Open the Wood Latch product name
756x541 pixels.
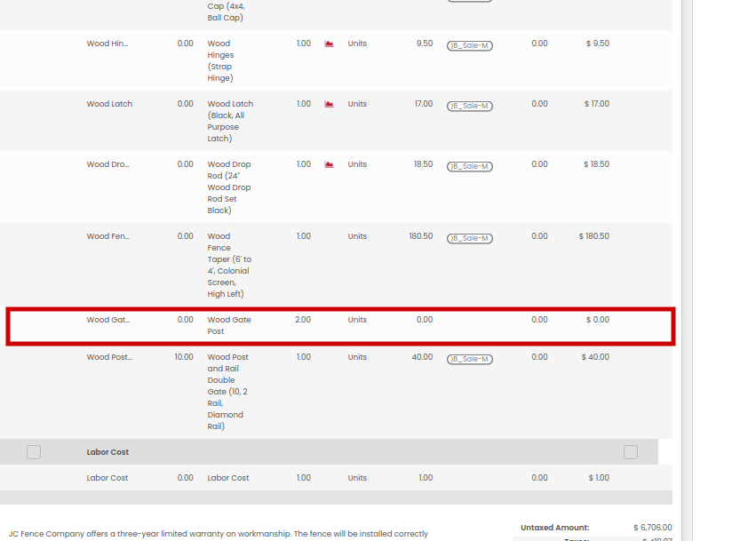pyautogui.click(x=109, y=104)
